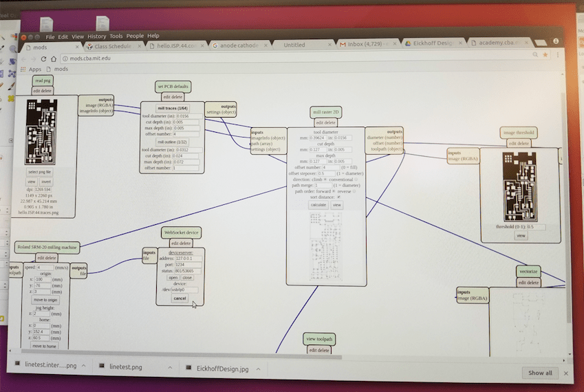Click the Chrome user profile icon
Viewport: 584px width, 392px height.
tap(556, 41)
